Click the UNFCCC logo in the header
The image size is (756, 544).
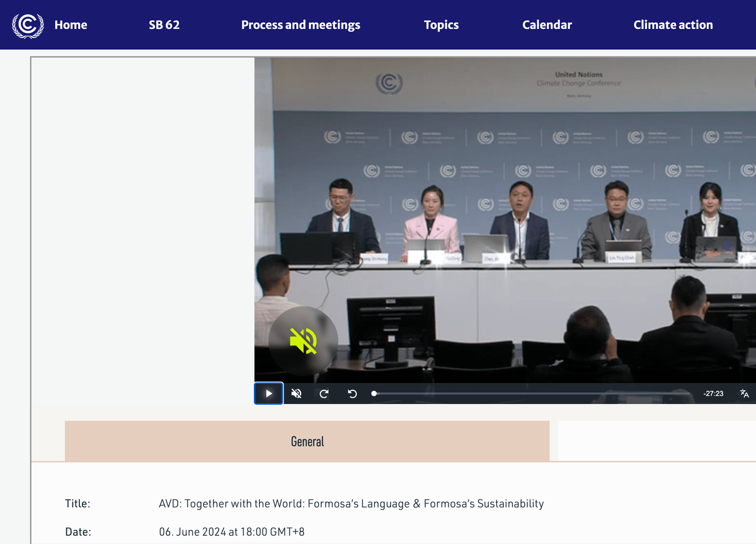click(28, 25)
